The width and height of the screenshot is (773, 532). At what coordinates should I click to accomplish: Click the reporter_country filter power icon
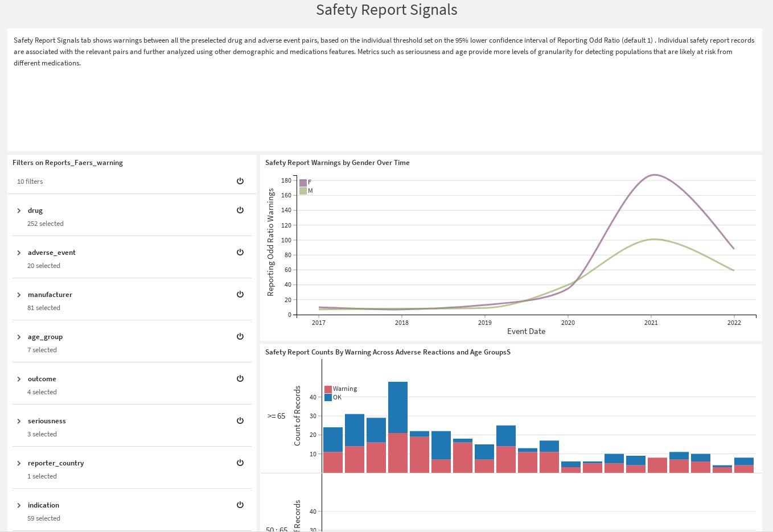(240, 463)
